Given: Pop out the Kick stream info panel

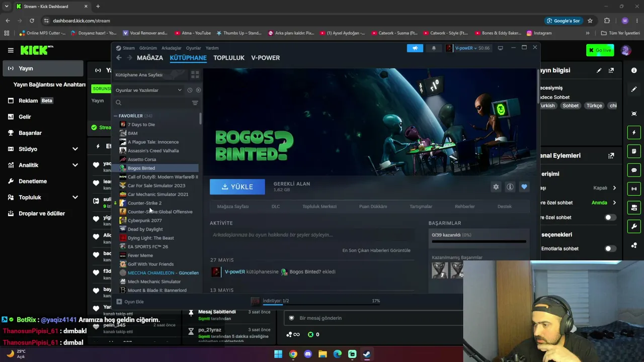Looking at the screenshot, I should (611, 70).
